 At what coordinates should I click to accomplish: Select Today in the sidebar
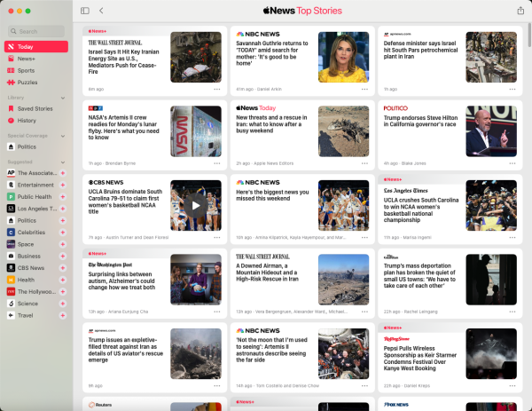pyautogui.click(x=36, y=46)
